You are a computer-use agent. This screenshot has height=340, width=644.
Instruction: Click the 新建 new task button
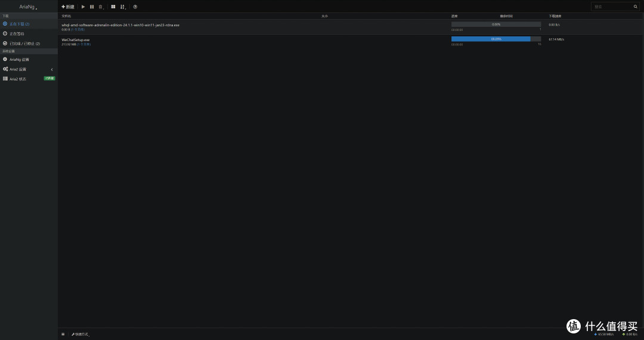(68, 7)
